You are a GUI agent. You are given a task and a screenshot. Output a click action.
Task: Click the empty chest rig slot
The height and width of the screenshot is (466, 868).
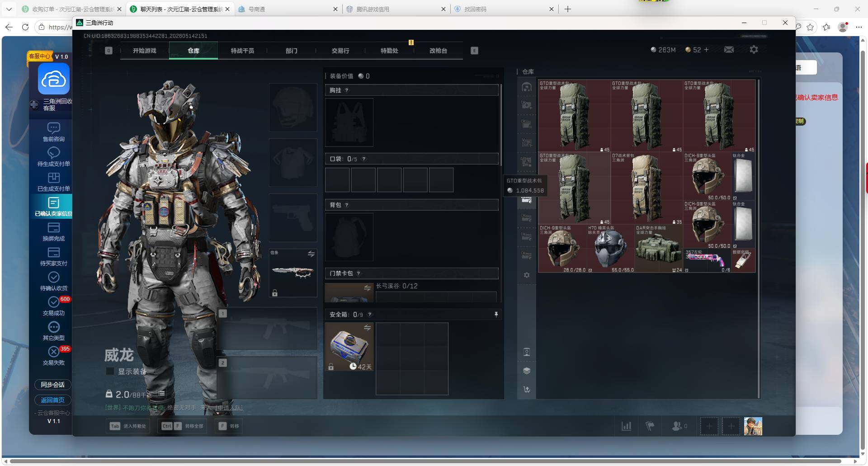(349, 122)
